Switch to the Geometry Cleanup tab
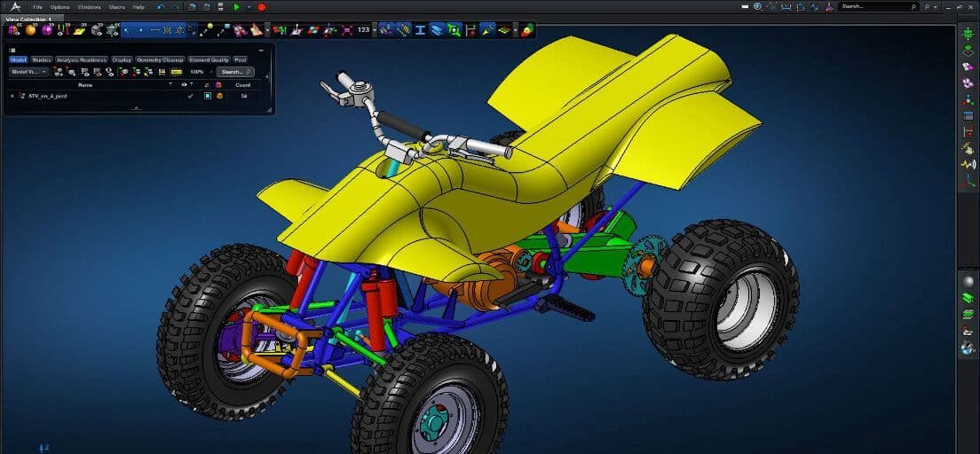Image resolution: width=980 pixels, height=454 pixels. point(160,60)
